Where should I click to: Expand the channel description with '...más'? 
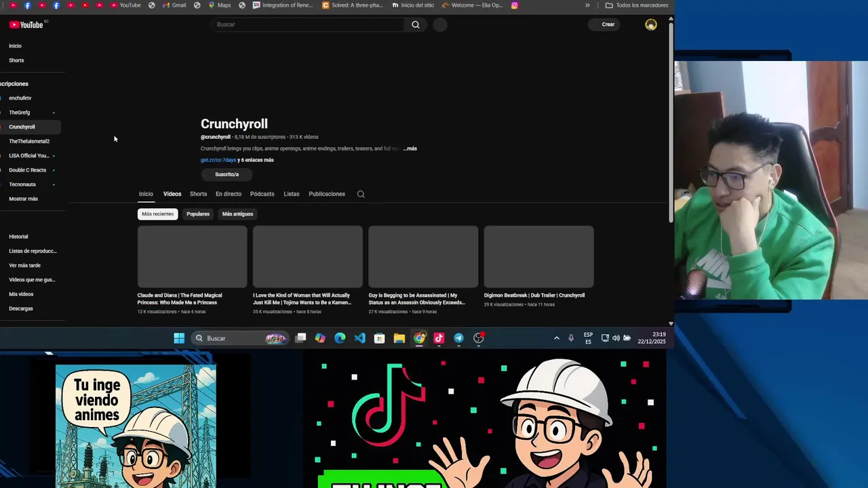410,148
